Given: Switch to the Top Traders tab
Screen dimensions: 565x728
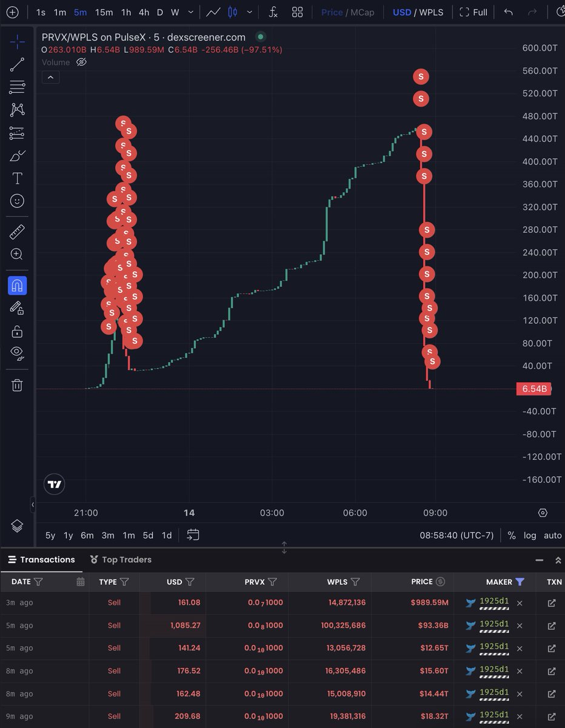Looking at the screenshot, I should coord(120,559).
